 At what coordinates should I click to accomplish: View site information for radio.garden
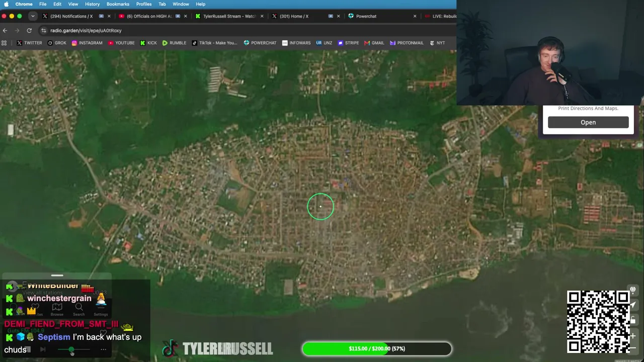pyautogui.click(x=44, y=31)
